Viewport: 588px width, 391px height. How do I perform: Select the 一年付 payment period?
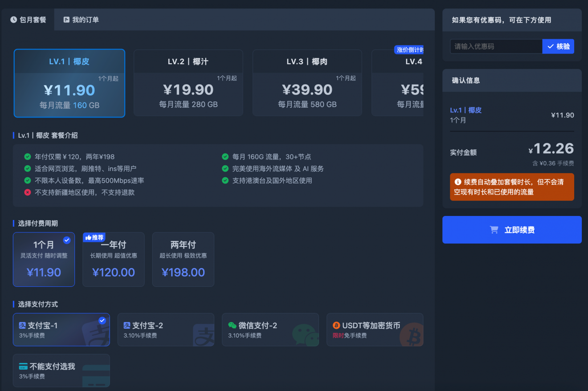114,259
